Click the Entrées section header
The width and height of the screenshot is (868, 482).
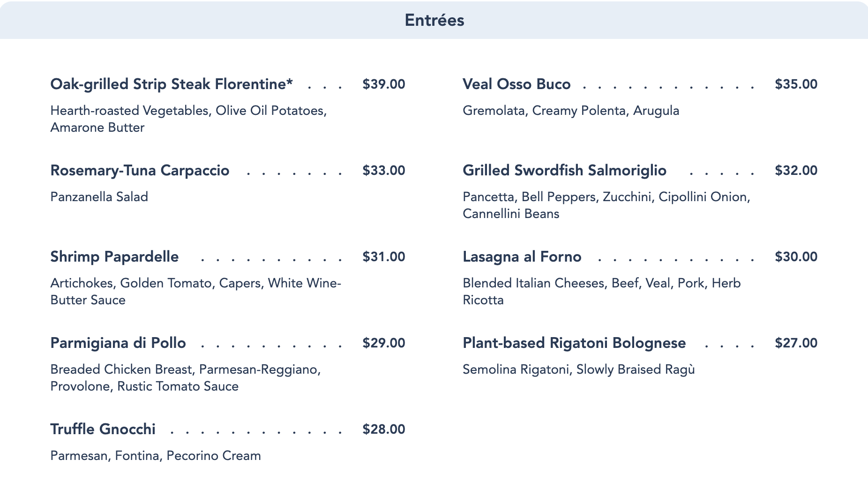(434, 20)
